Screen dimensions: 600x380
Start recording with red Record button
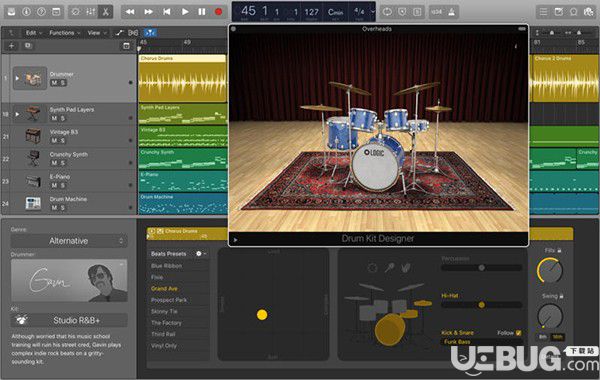[218, 12]
